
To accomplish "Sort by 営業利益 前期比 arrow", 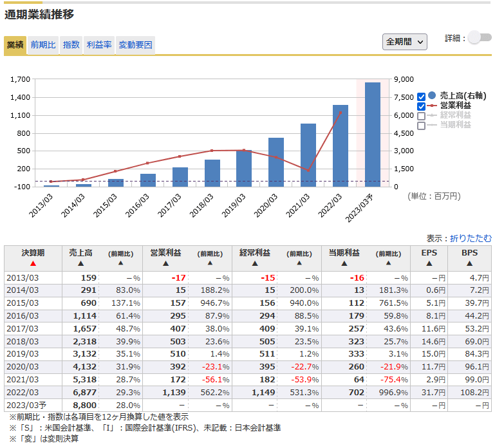I will tap(210, 263).
